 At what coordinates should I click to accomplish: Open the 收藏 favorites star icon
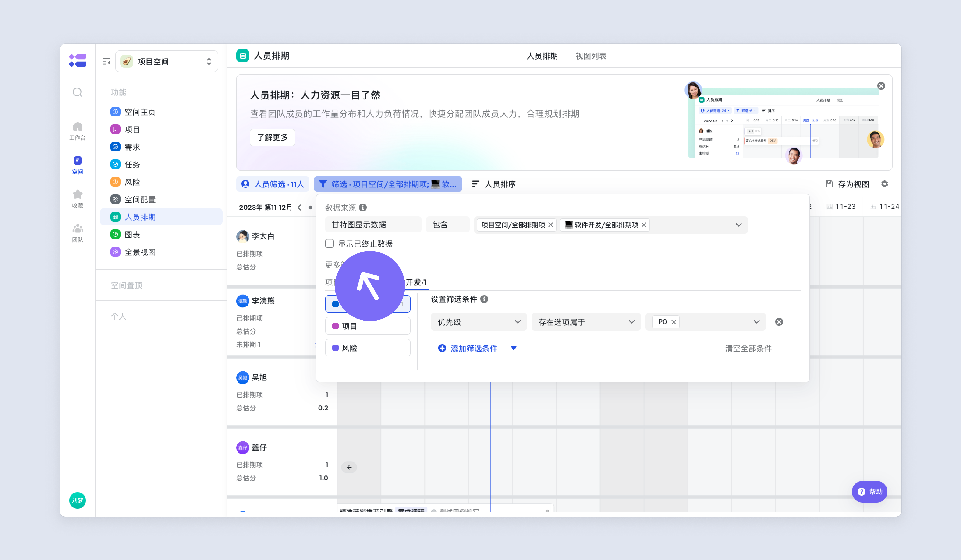click(x=77, y=199)
